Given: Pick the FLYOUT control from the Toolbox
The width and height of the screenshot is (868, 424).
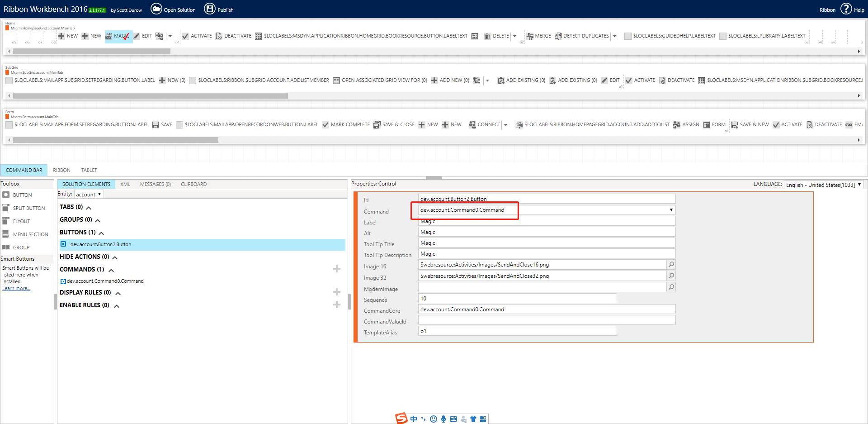Looking at the screenshot, I should click(16, 221).
